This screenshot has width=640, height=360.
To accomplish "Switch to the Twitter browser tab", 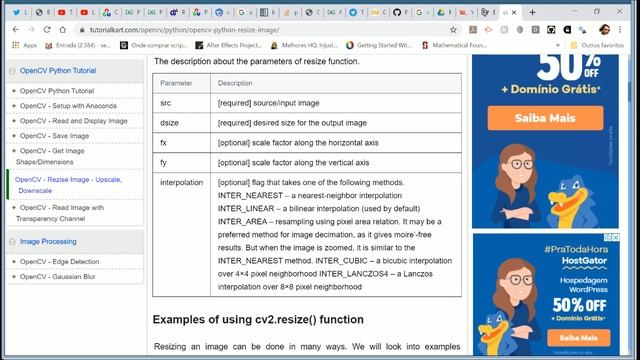I will (x=19, y=13).
